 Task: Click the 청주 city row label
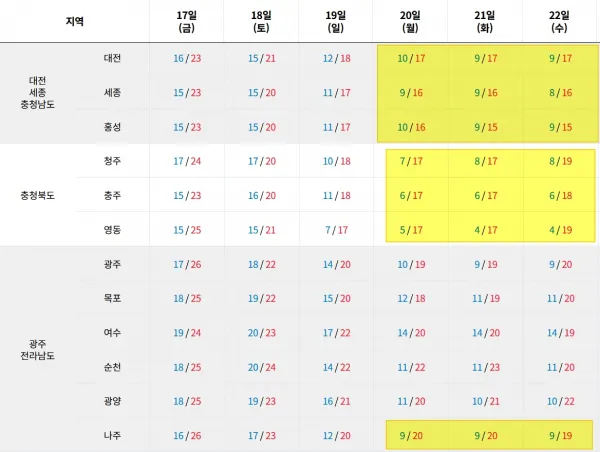(x=112, y=160)
